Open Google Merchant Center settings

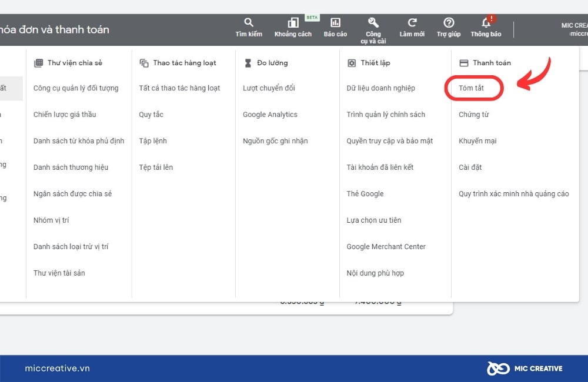[x=386, y=247]
